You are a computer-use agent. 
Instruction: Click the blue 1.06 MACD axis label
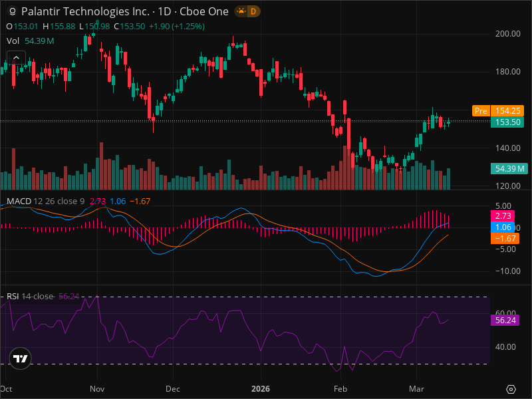coord(503,227)
